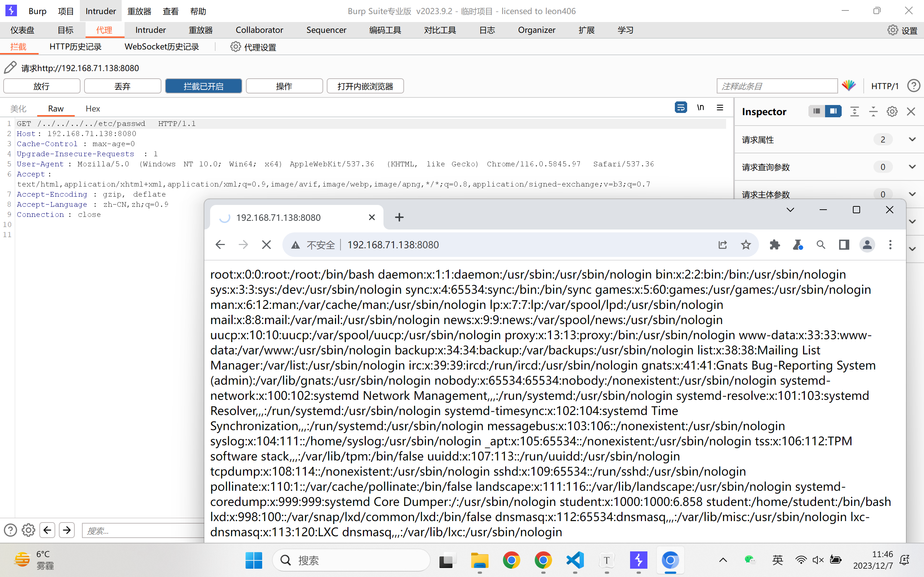
Task: Expand all Inspector sections icon
Action: click(855, 112)
